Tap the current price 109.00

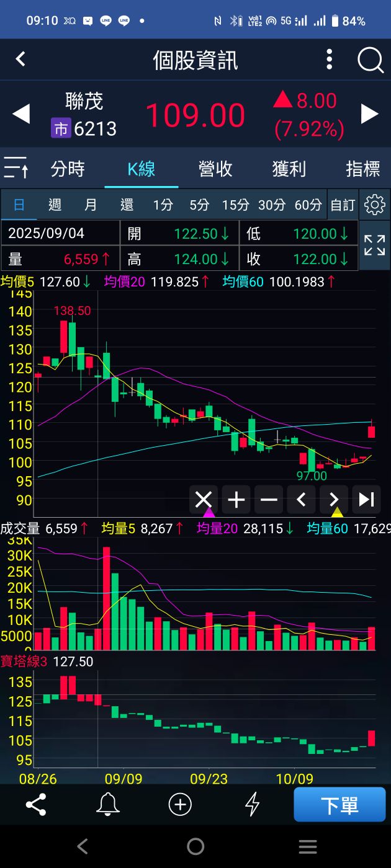(x=195, y=116)
